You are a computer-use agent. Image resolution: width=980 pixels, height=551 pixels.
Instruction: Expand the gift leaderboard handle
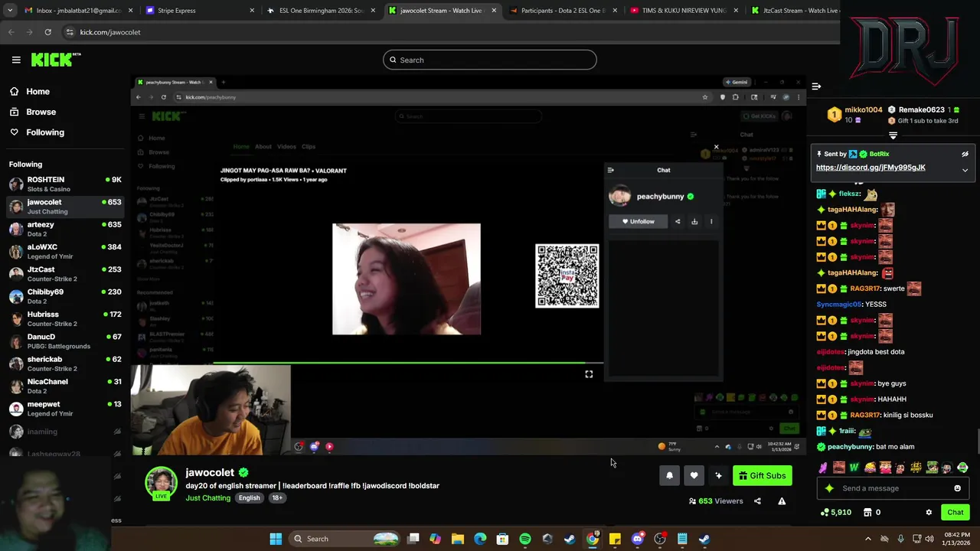[x=893, y=135]
